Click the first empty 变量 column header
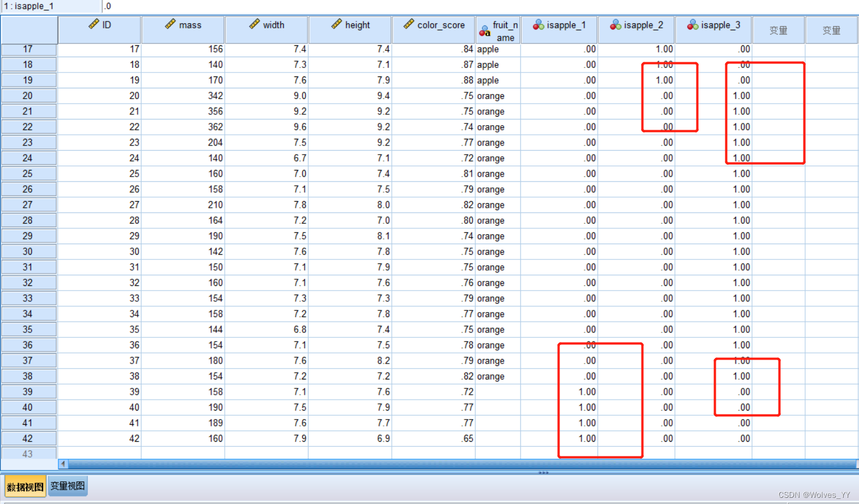Viewport: 859px width, 504px height. pyautogui.click(x=778, y=31)
